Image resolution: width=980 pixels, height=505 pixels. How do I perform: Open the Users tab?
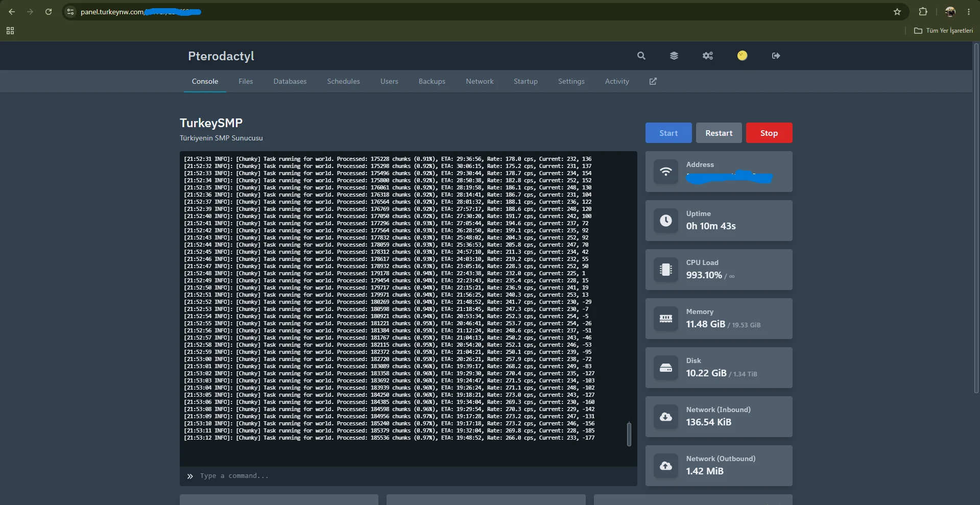click(x=389, y=81)
